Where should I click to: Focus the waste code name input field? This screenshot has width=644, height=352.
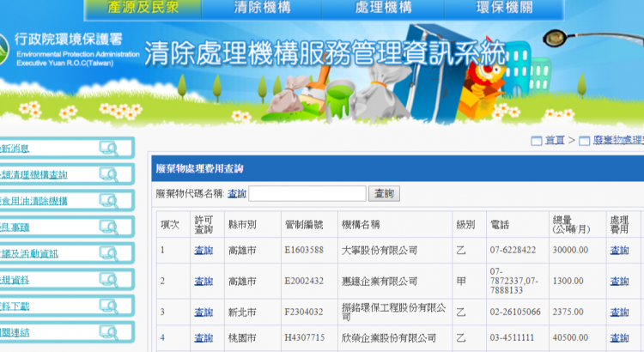[307, 194]
